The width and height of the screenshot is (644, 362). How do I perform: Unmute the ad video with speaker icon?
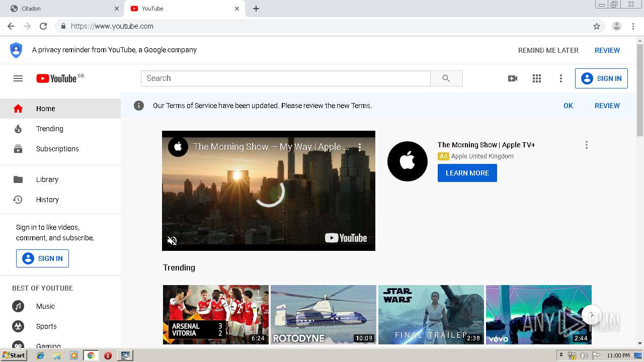[x=172, y=240]
